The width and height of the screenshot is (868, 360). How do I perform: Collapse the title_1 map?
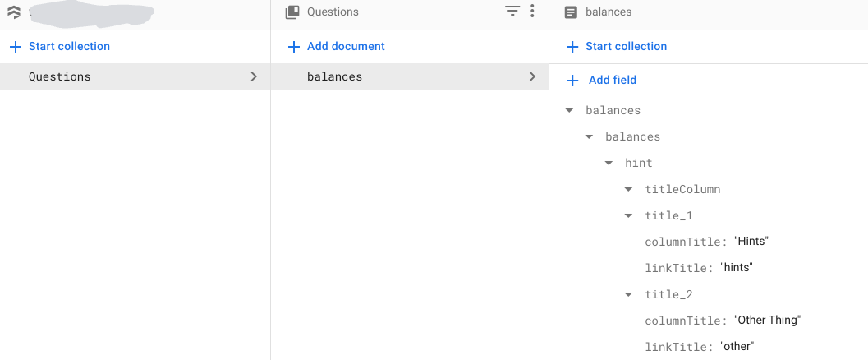[628, 215]
